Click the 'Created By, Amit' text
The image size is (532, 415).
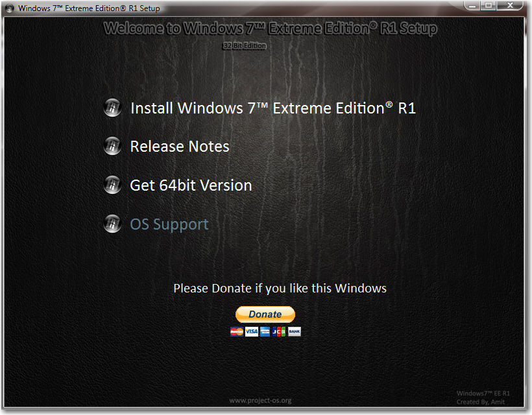click(481, 402)
